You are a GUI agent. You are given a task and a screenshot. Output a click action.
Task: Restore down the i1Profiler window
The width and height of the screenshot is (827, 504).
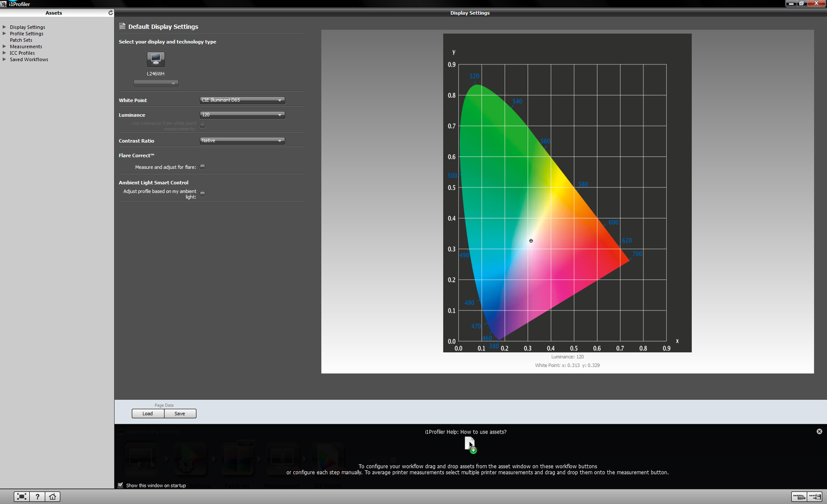click(x=801, y=3)
